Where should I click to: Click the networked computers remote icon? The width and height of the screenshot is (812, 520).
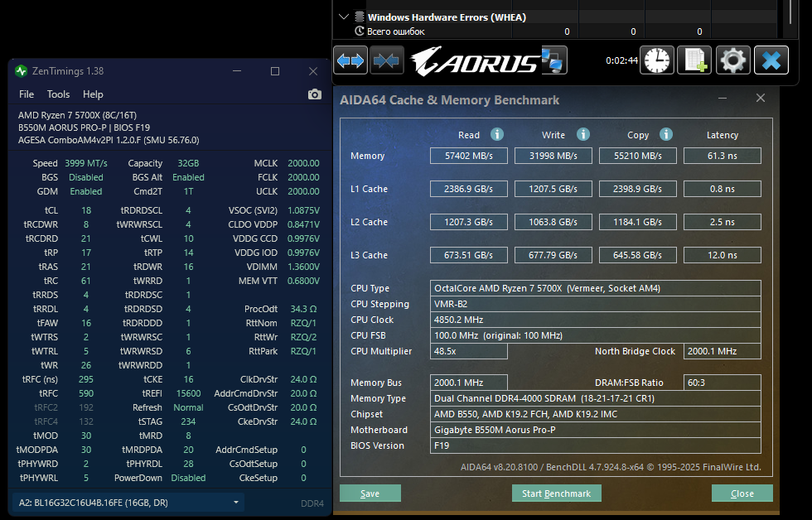point(554,60)
